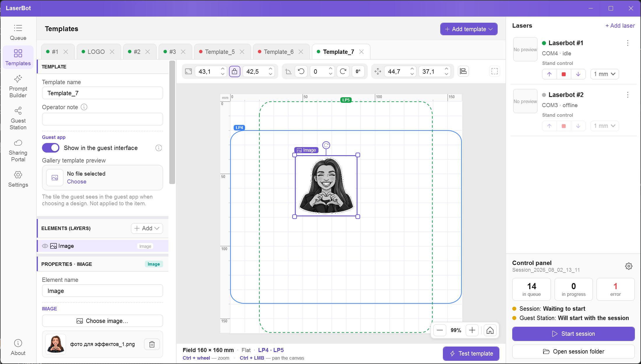Open Laserbot #2 more options menu
The image size is (641, 364).
628,95
